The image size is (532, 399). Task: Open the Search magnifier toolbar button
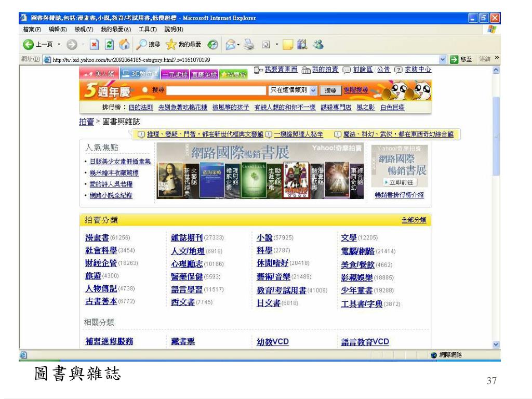[148, 45]
